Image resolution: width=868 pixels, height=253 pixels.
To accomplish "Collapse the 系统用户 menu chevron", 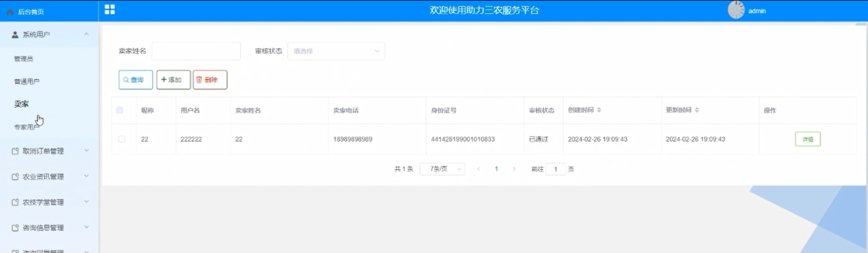I will pyautogui.click(x=87, y=35).
